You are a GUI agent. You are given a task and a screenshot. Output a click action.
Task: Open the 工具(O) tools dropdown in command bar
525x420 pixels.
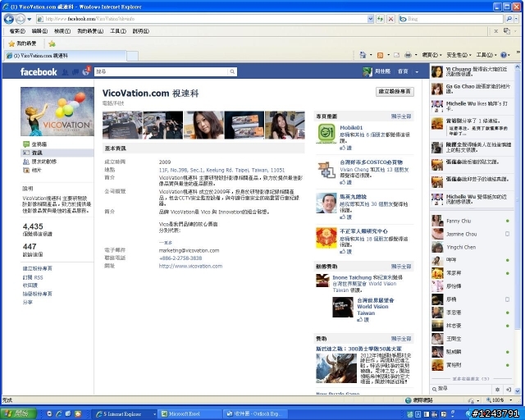486,55
